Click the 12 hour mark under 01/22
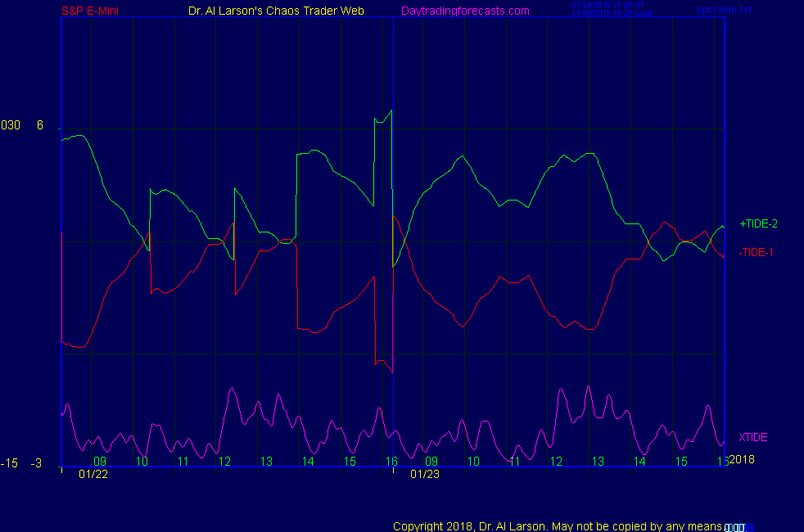Image resolution: width=804 pixels, height=532 pixels. [224, 462]
